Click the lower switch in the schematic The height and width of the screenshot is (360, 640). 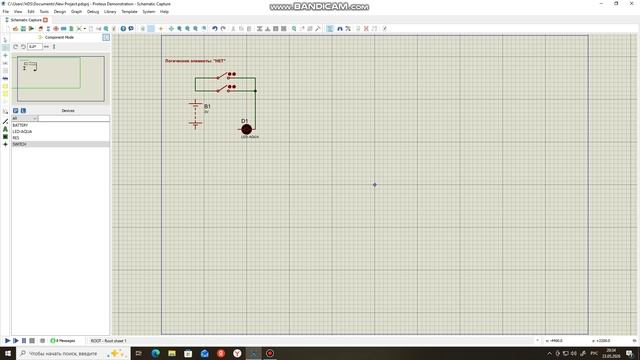tap(226, 88)
